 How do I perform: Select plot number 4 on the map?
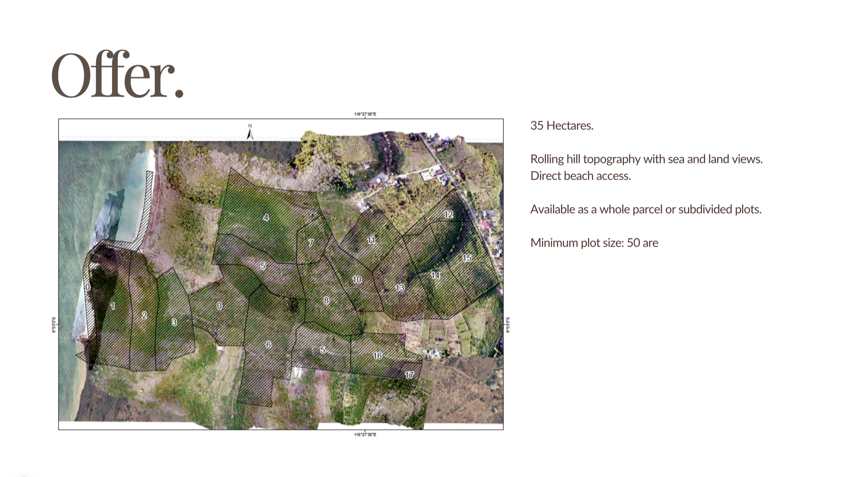[266, 218]
